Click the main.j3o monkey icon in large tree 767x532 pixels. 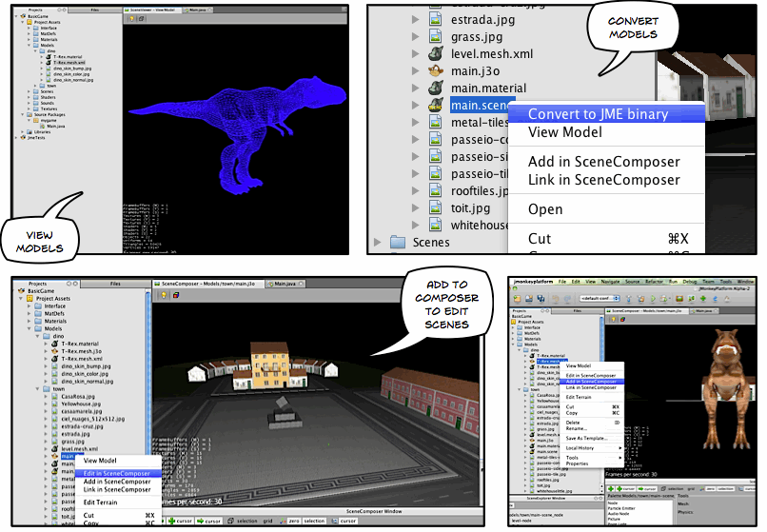pos(437,69)
